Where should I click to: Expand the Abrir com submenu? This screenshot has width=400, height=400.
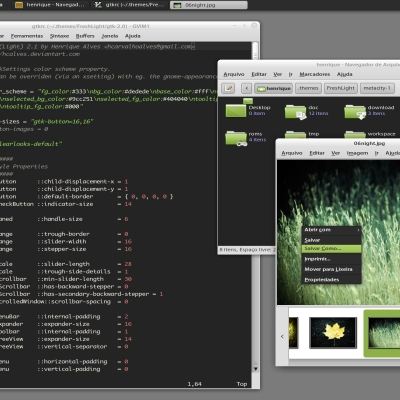click(331, 230)
